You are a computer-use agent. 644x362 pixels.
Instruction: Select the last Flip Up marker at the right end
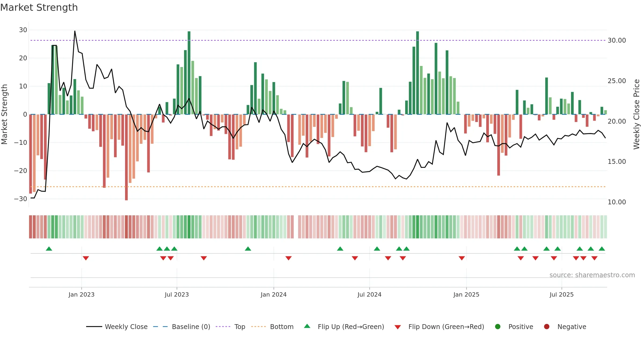(602, 249)
